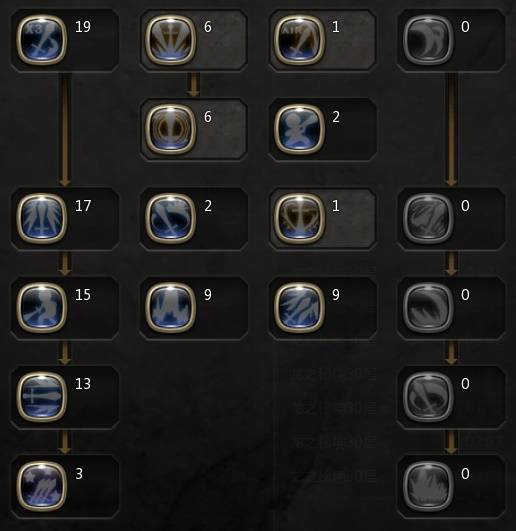The width and height of the screenshot is (516, 531).
Task: Choose the kneeling warrior skill with 15
Action: tap(42, 307)
